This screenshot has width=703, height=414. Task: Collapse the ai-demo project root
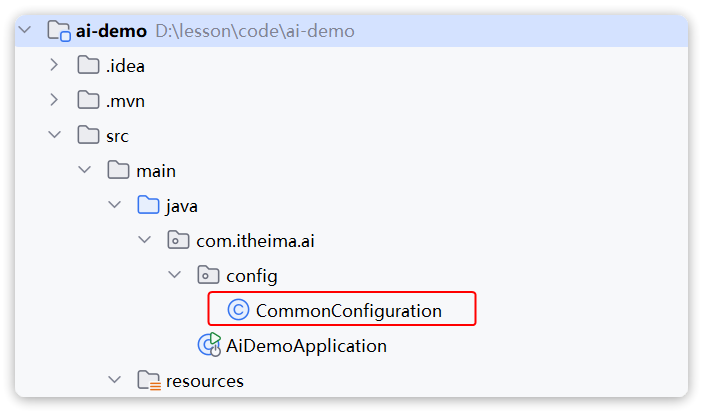tap(25, 30)
